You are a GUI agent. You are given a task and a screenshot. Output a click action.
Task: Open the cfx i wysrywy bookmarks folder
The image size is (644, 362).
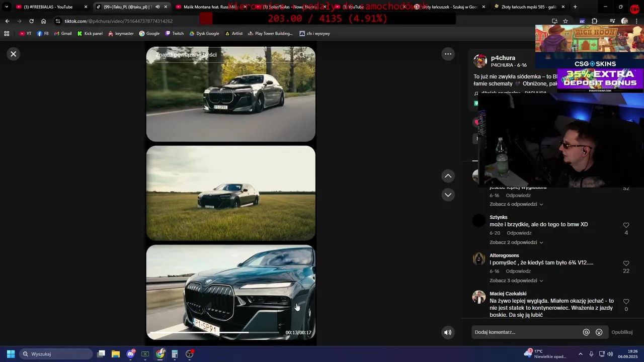pos(314,34)
